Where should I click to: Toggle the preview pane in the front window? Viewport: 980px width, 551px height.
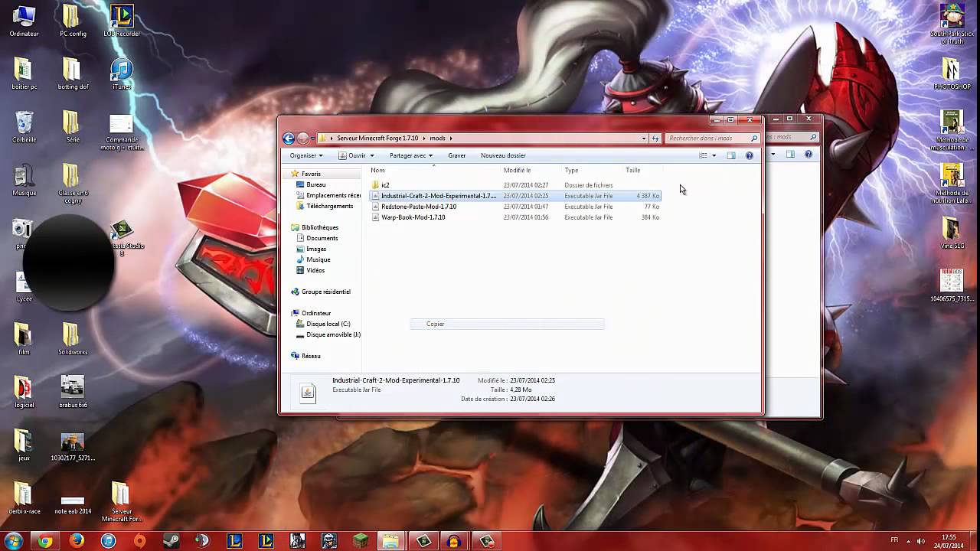(731, 155)
